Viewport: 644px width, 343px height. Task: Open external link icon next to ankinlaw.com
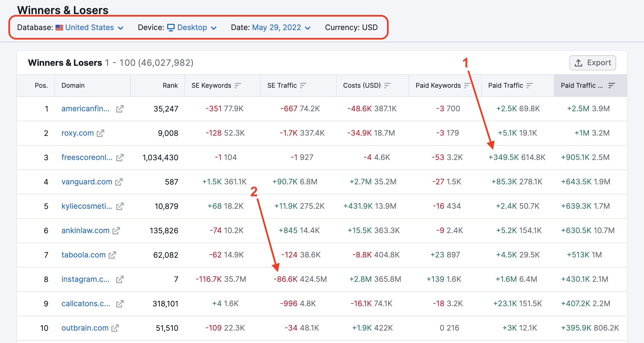tap(116, 231)
